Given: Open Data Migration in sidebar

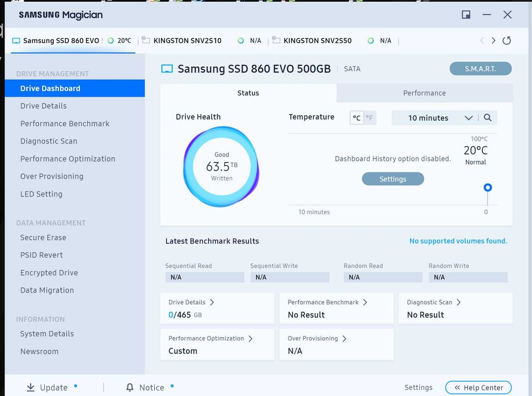Looking at the screenshot, I should click(x=47, y=290).
